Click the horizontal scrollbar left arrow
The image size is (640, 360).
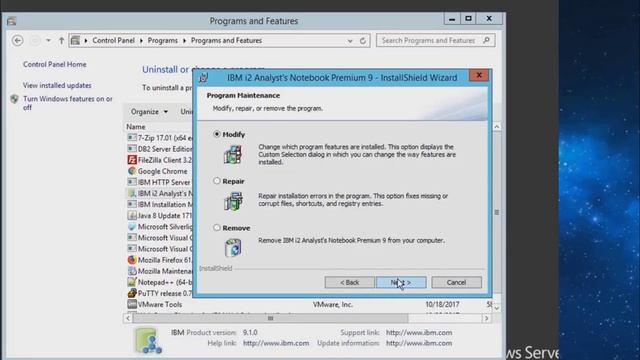point(128,318)
